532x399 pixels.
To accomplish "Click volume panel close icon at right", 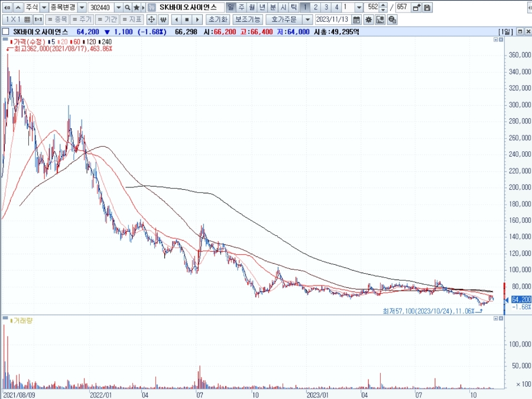I will pos(501,318).
